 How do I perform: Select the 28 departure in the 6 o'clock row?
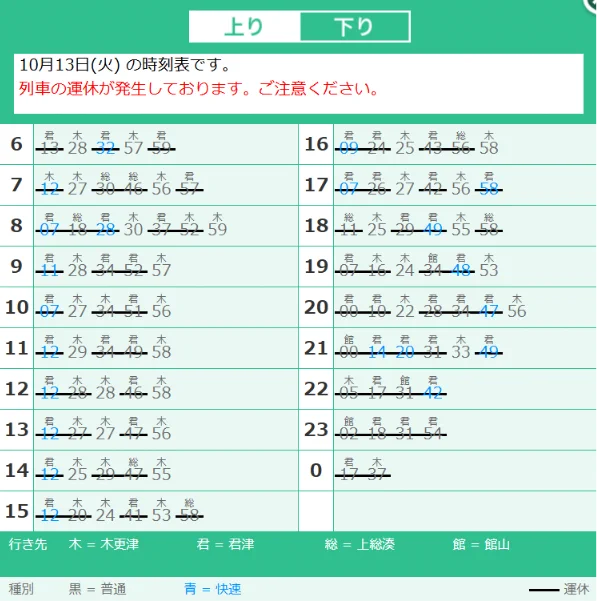(77, 148)
